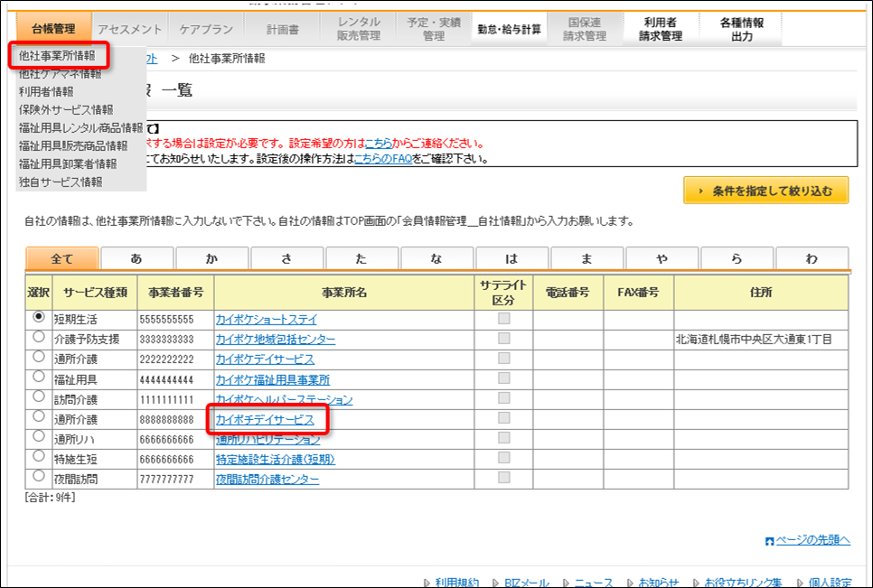Open the 個人設定 footer link

point(830,582)
